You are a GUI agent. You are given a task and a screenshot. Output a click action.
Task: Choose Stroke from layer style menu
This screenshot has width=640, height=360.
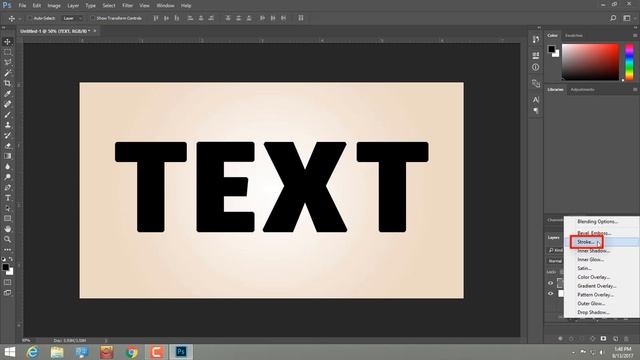pyautogui.click(x=602, y=242)
